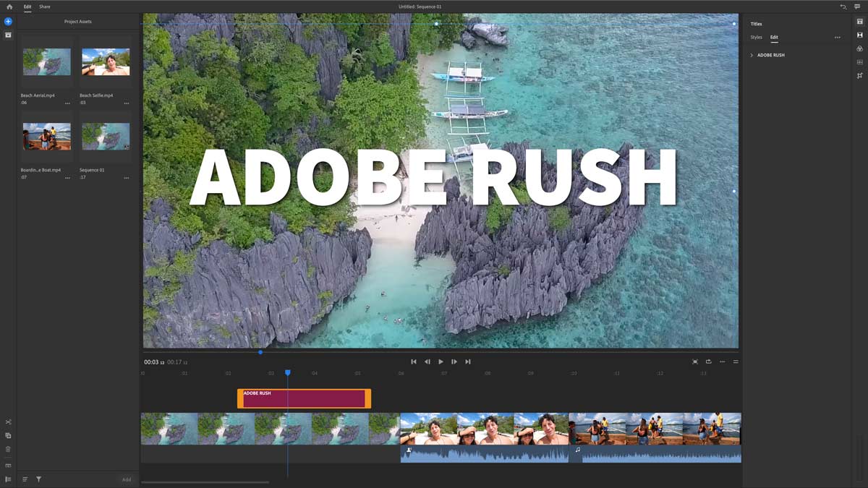Viewport: 868px width, 488px height.
Task: Jump to end of sequence
Action: coord(468,361)
